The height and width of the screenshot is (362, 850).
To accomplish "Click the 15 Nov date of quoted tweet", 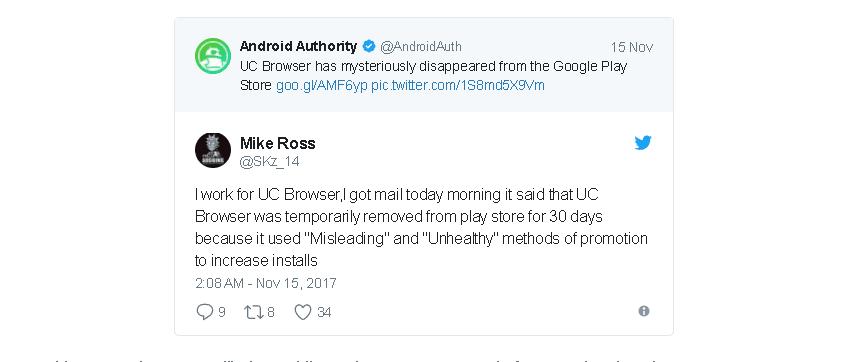I will (632, 47).
